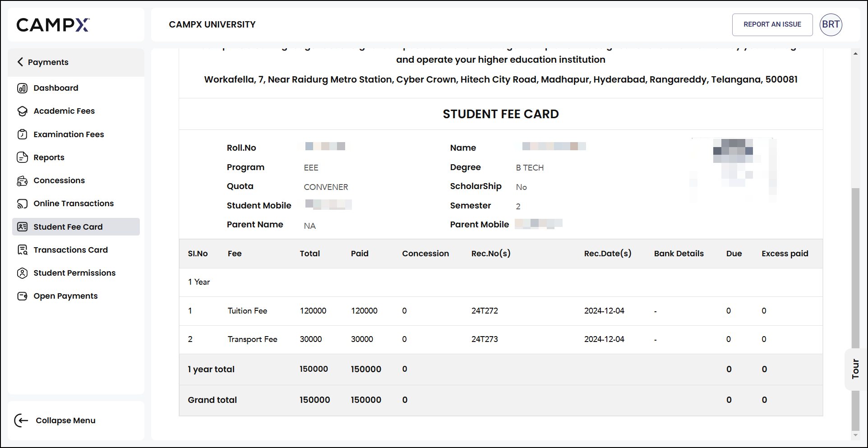Click the vertical scrollbar thumb
868x448 pixels.
(x=855, y=309)
